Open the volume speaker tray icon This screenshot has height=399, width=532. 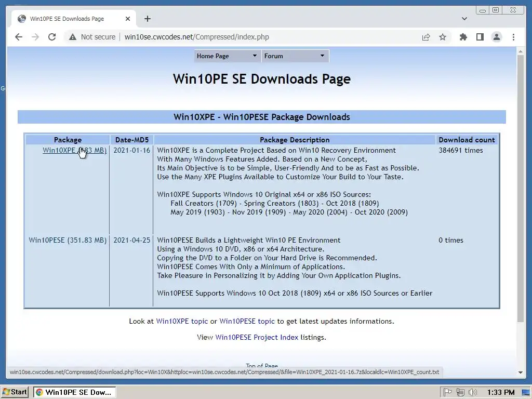pyautogui.click(x=472, y=393)
